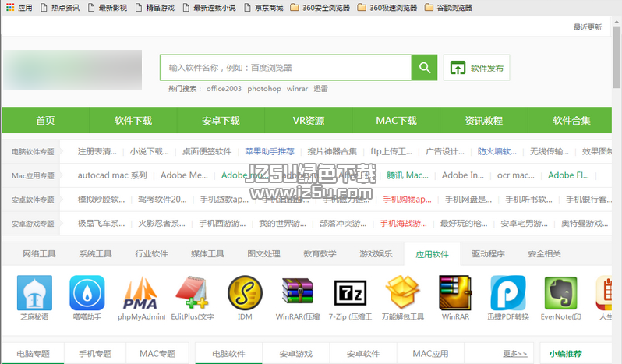Go to 首页 in navigation bar
The image size is (622, 364).
pyautogui.click(x=45, y=120)
